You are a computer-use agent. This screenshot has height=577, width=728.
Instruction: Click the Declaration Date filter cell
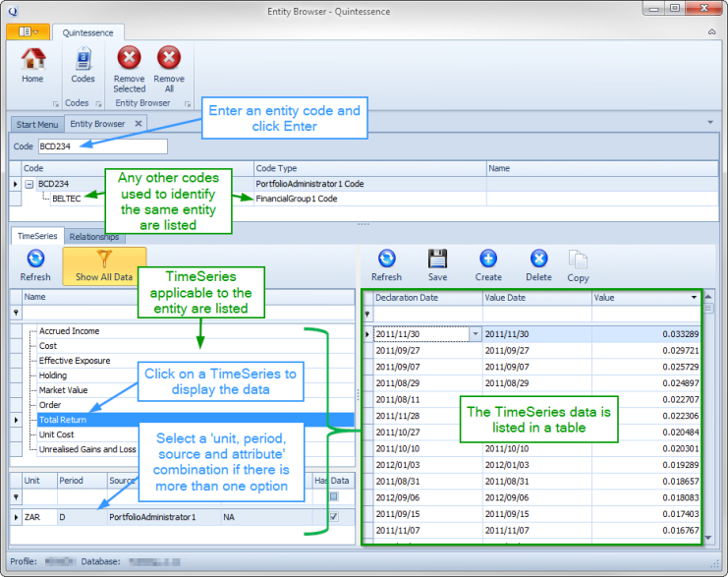(x=427, y=315)
